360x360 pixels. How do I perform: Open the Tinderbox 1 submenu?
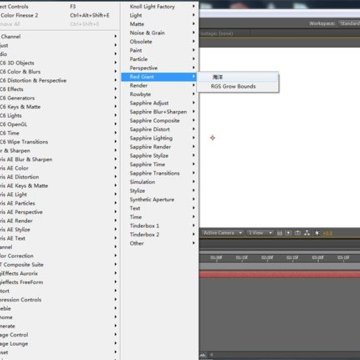[160, 226]
